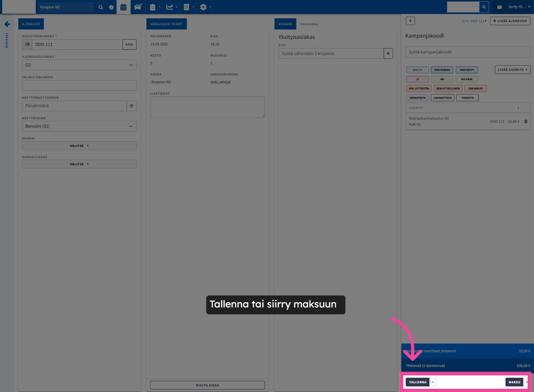The height and width of the screenshot is (392, 534).
Task: Switch to the Ajoneuvo tab
Action: 31,24
